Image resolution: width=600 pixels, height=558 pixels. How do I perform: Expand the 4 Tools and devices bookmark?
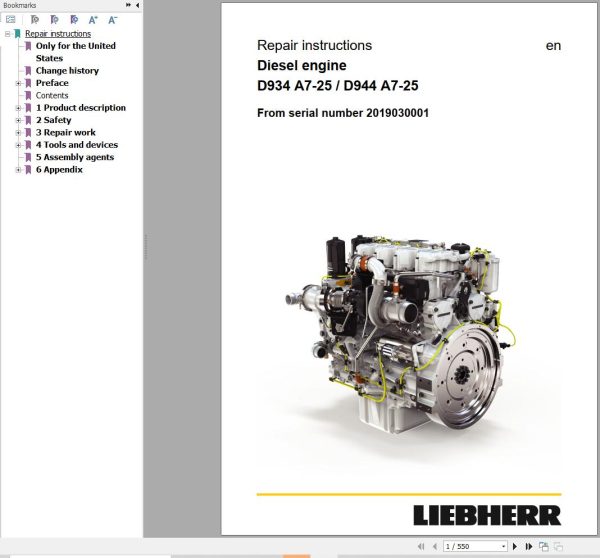coord(18,145)
